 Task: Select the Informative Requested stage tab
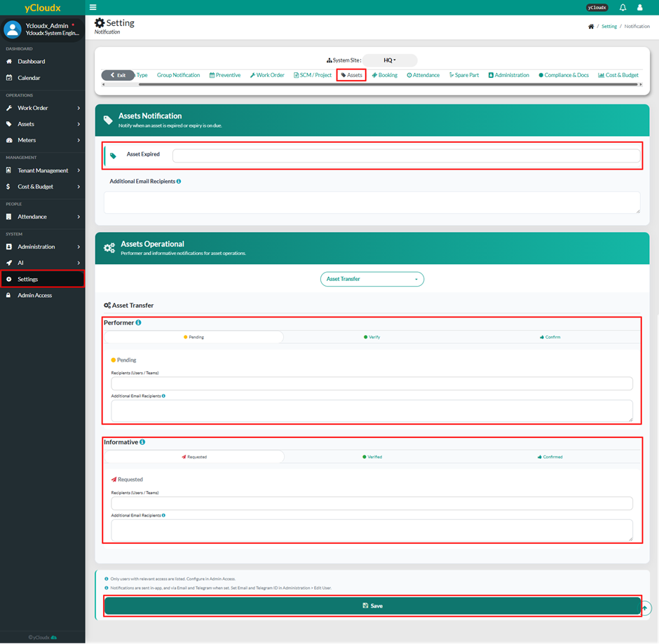point(194,457)
